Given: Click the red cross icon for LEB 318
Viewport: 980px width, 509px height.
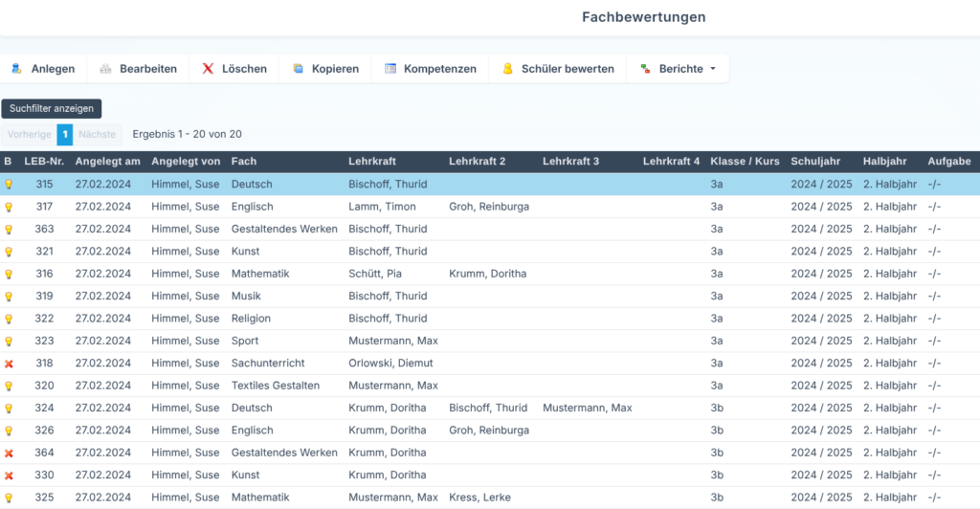Looking at the screenshot, I should coord(9,364).
